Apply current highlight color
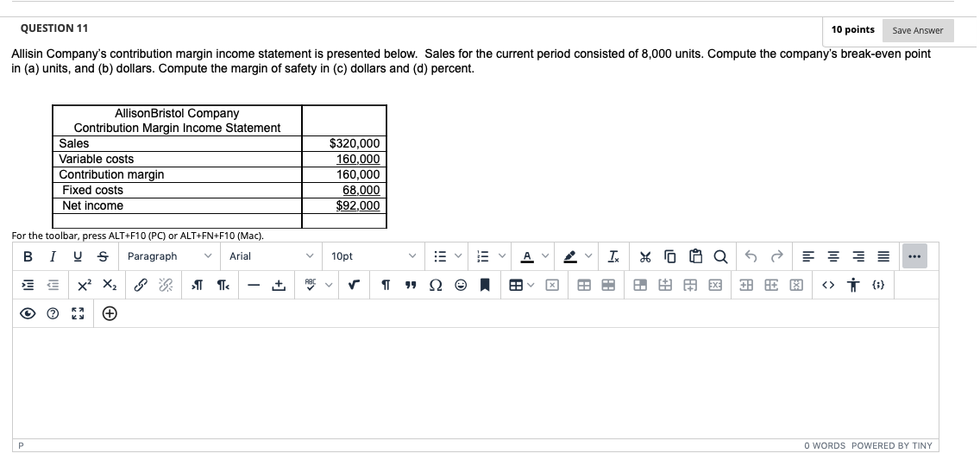The width and height of the screenshot is (980, 466). coord(570,256)
